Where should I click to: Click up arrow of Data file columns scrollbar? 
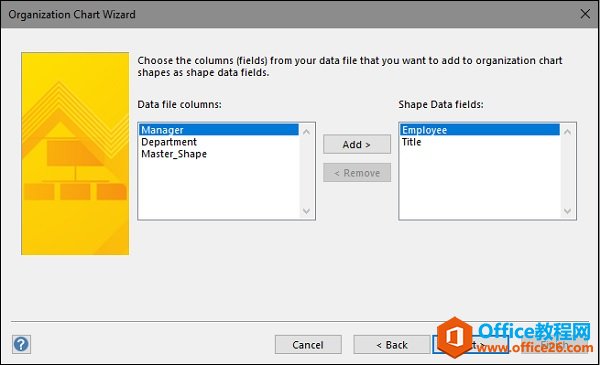[x=307, y=132]
